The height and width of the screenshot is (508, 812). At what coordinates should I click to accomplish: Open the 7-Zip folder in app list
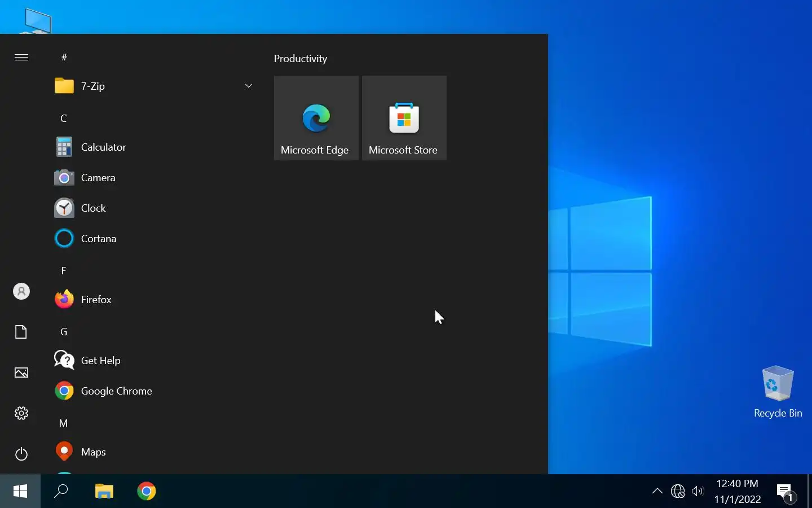pyautogui.click(x=153, y=86)
